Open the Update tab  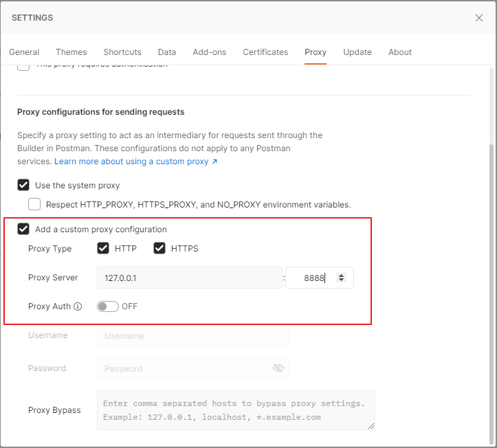[x=357, y=52]
